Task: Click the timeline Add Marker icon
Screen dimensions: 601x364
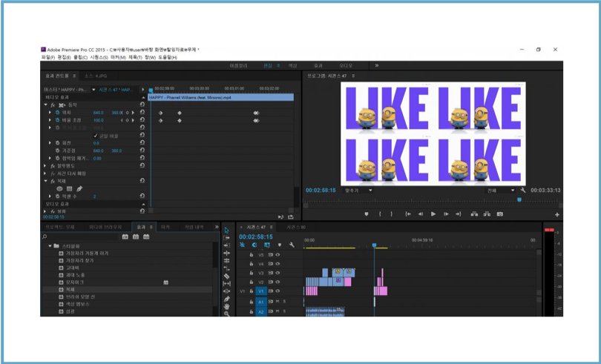Action: pyautogui.click(x=280, y=245)
